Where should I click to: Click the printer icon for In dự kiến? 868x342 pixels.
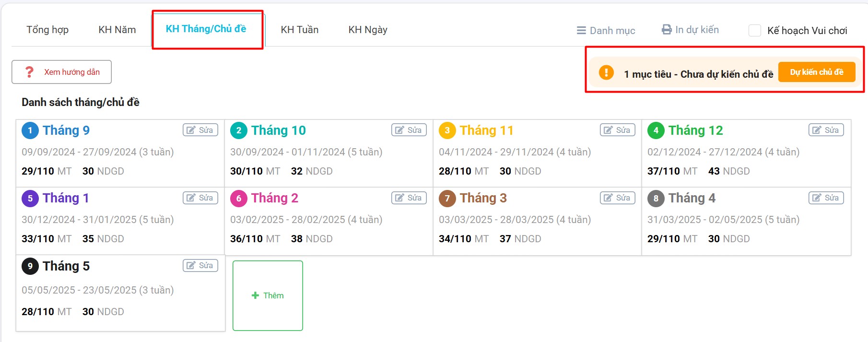tap(667, 30)
